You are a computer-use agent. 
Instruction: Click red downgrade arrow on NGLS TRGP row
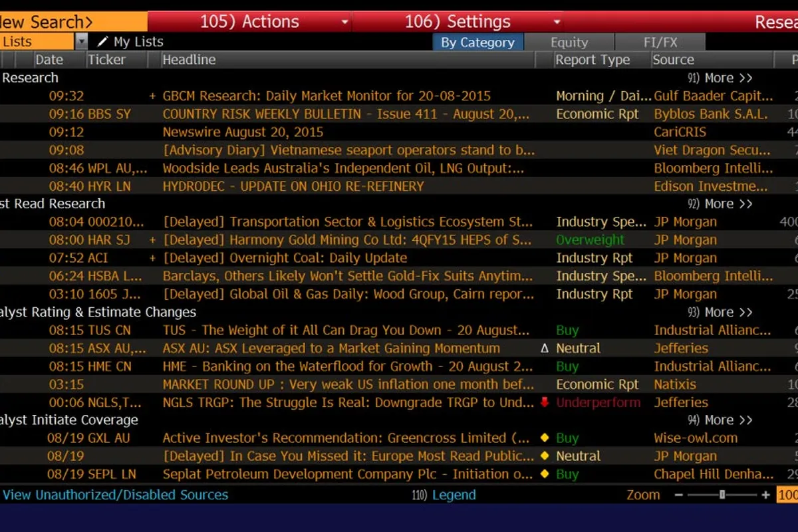pos(545,402)
